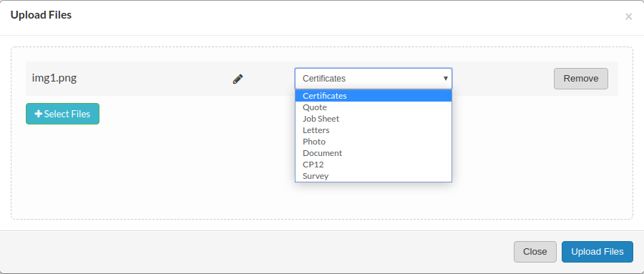Select Document from the dropdown list

coord(374,153)
